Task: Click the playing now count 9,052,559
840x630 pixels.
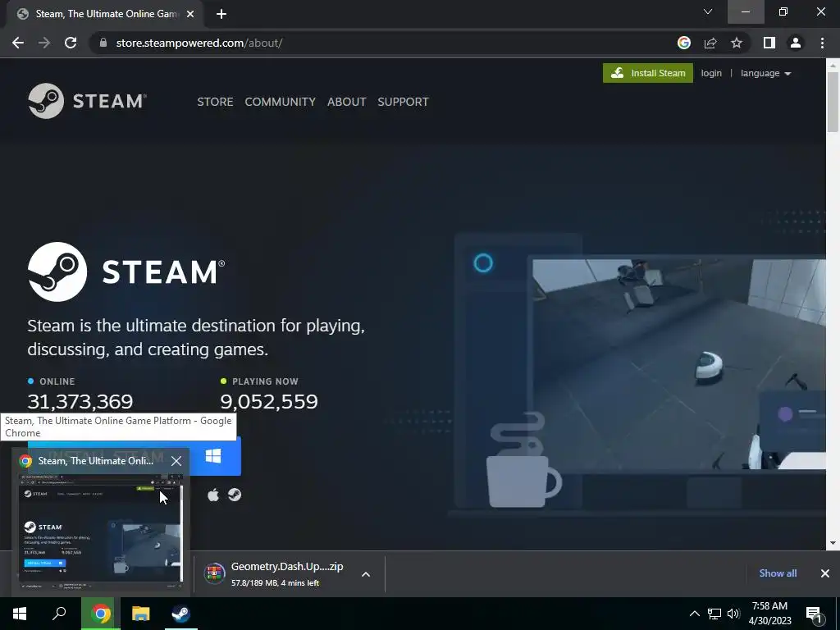Action: [269, 401]
